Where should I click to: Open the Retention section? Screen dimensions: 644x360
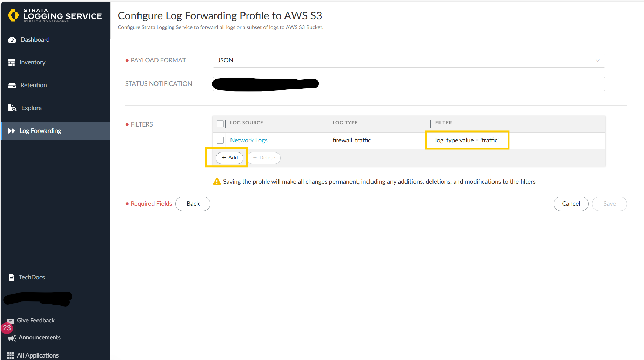33,85
